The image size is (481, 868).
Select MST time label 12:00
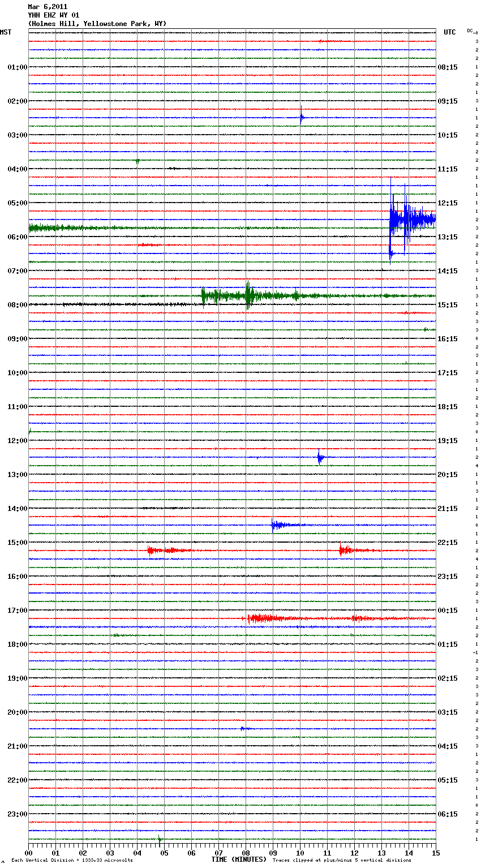click(x=18, y=441)
